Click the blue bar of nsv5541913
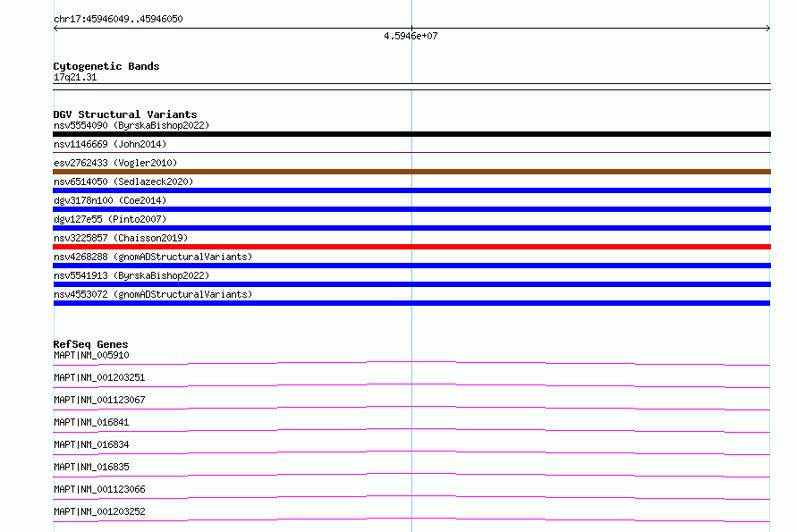Image resolution: width=796 pixels, height=532 pixels. pyautogui.click(x=411, y=285)
